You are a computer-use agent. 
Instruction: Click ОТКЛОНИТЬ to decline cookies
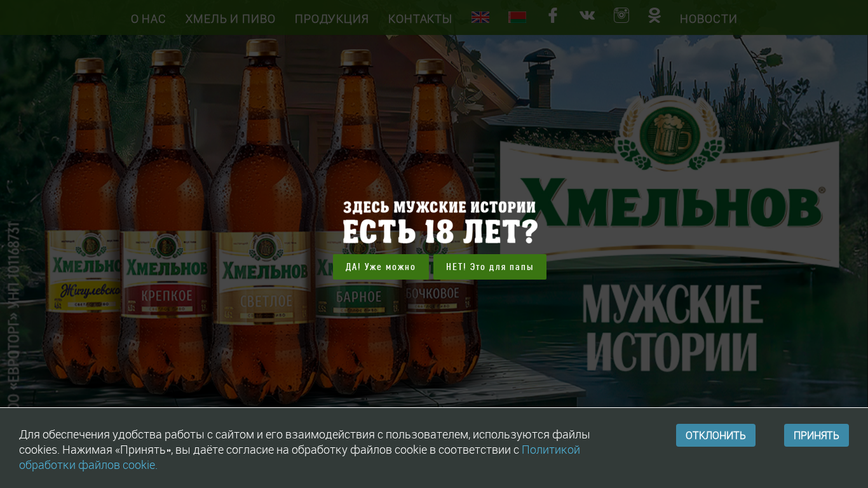pyautogui.click(x=715, y=435)
